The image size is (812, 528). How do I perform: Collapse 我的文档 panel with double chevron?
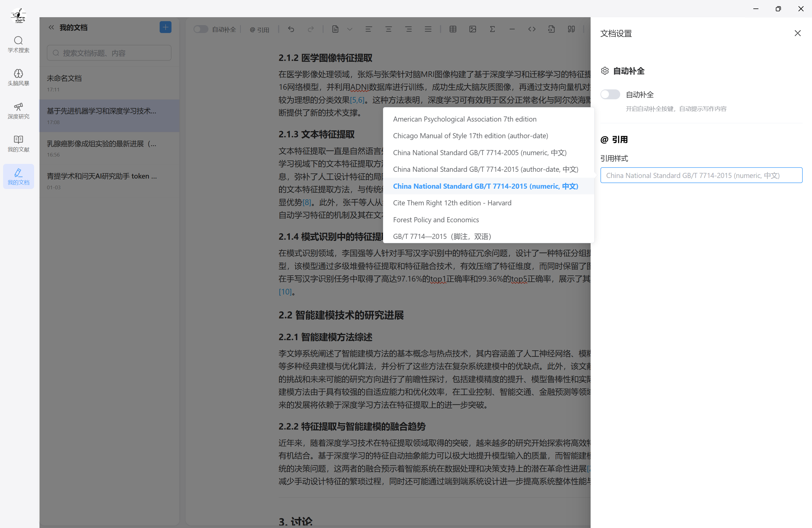[51, 27]
